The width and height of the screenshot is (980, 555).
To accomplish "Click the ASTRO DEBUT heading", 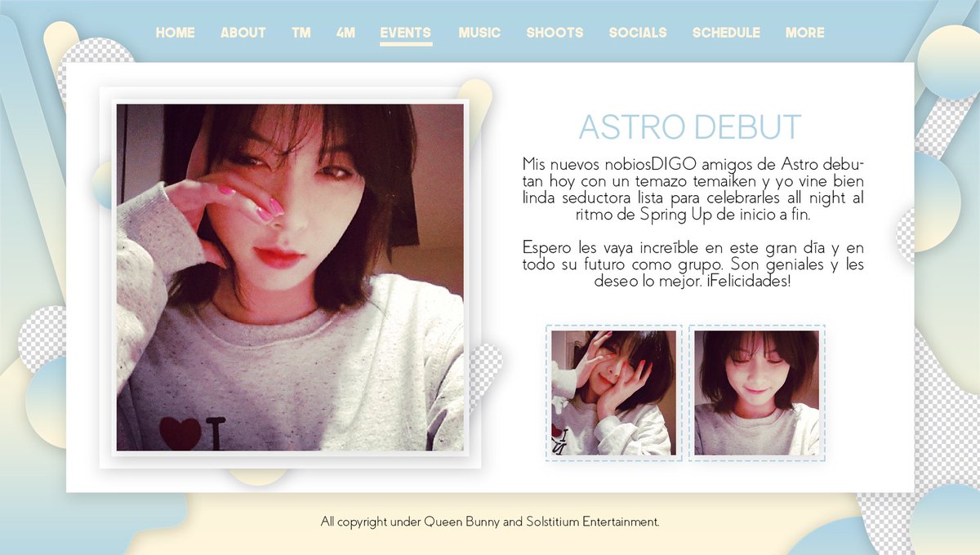I will click(690, 127).
